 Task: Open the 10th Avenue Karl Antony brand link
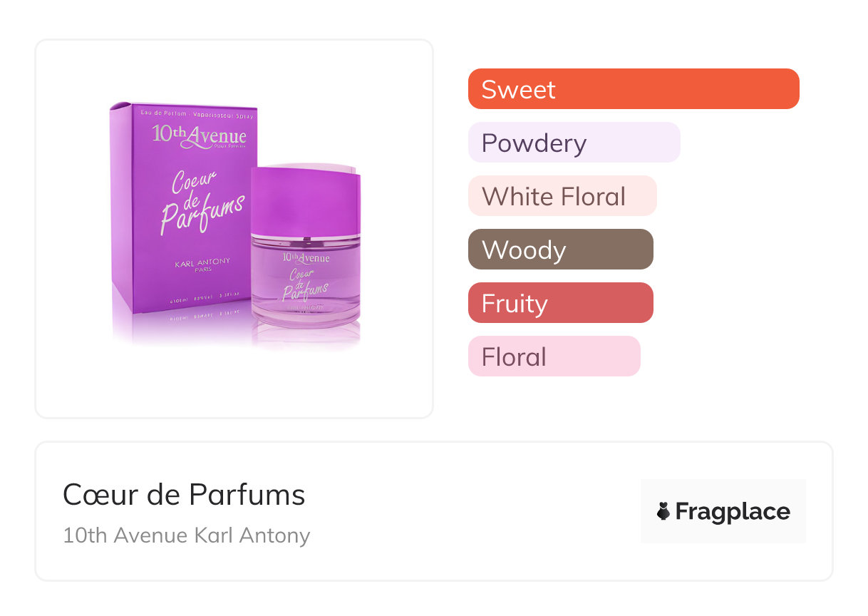point(186,535)
